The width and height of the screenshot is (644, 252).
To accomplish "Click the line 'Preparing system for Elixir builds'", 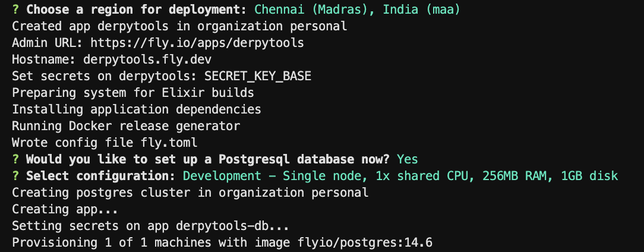I will point(133,93).
